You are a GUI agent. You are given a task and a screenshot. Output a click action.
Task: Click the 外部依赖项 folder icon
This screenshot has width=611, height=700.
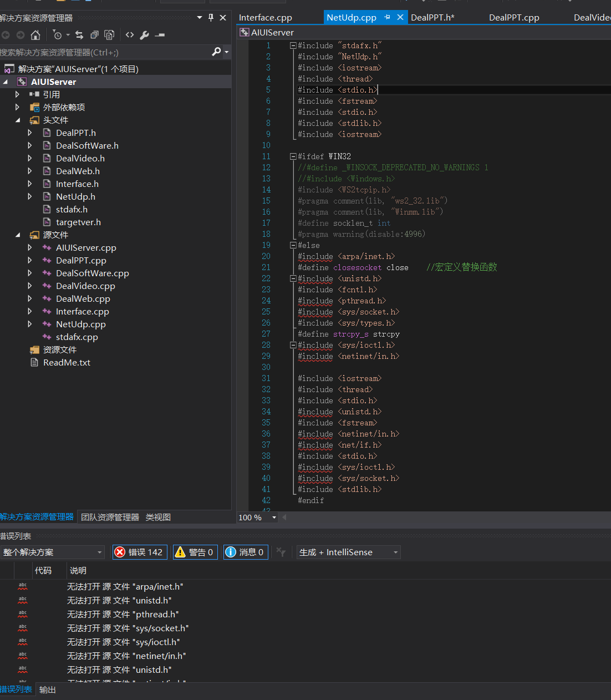(x=34, y=107)
